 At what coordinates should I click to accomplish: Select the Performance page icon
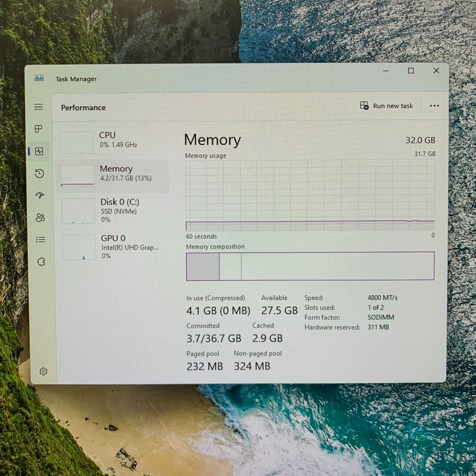(x=39, y=151)
